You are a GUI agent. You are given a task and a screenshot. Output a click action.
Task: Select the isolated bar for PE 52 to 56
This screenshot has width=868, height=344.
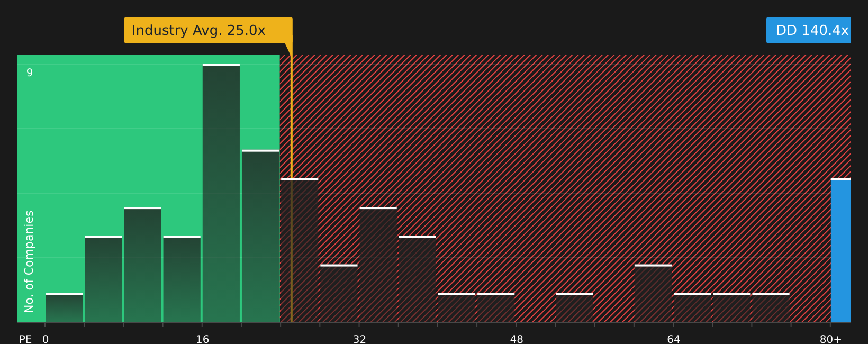tap(574, 307)
